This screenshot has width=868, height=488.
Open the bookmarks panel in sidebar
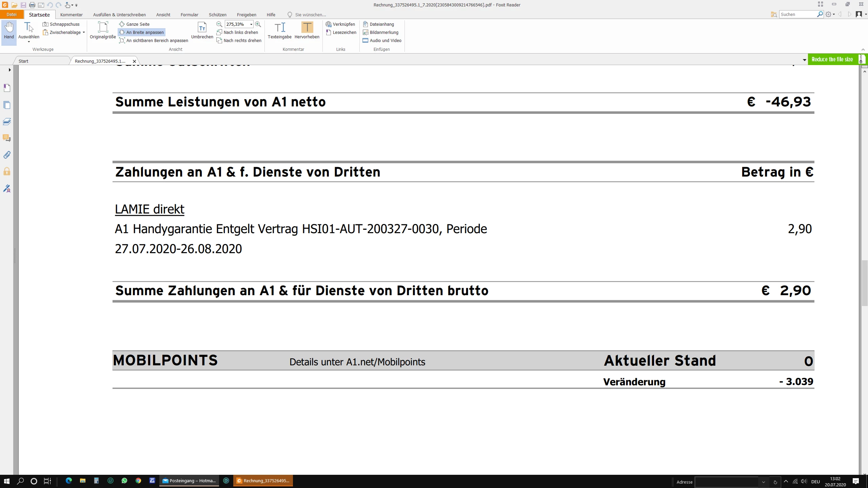pyautogui.click(x=7, y=88)
